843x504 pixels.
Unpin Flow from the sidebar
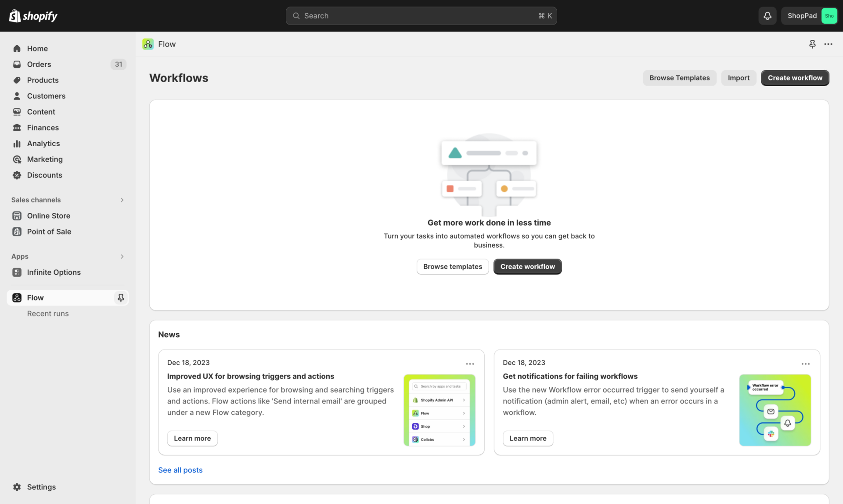[x=121, y=297]
